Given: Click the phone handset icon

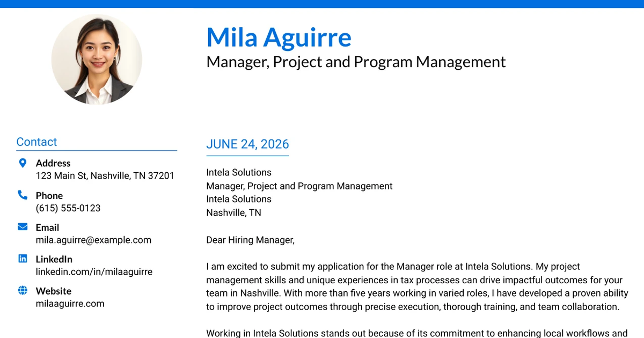Looking at the screenshot, I should tap(23, 195).
